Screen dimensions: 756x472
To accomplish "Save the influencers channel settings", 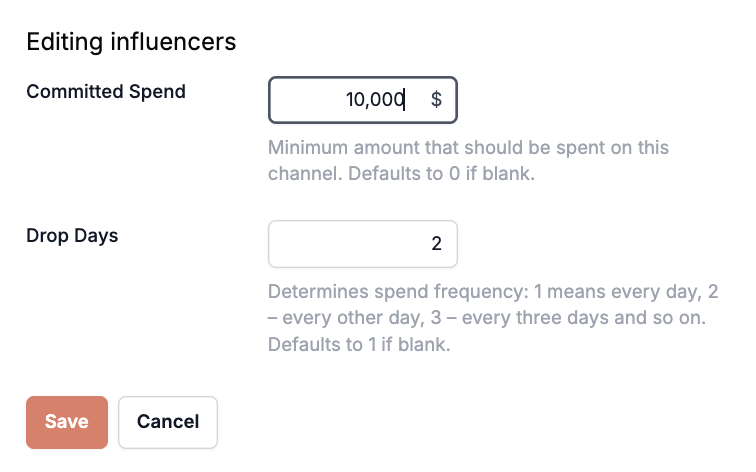I will click(67, 421).
